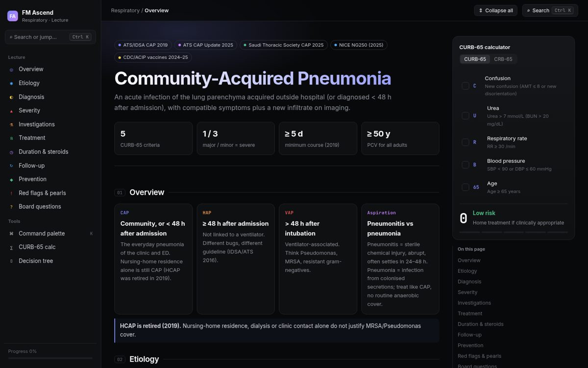Launch Command palette from its sidebar icon
This screenshot has height=368, width=588.
(x=11, y=234)
